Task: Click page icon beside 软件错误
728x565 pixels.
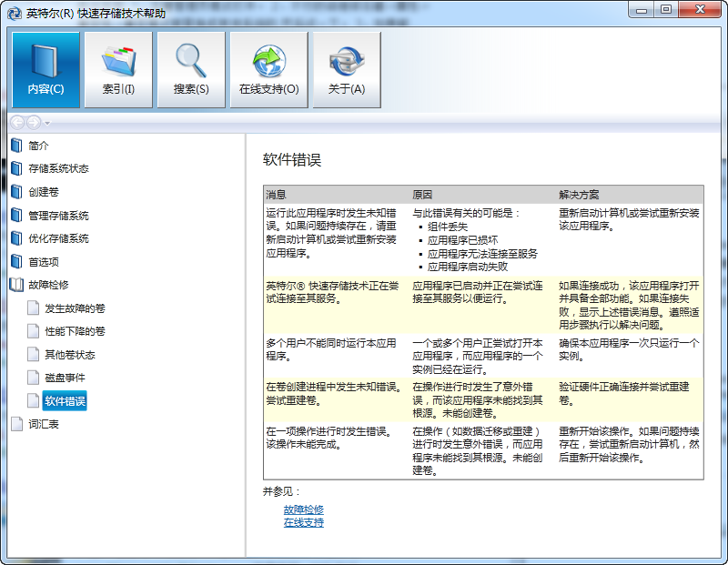Action: click(33, 400)
